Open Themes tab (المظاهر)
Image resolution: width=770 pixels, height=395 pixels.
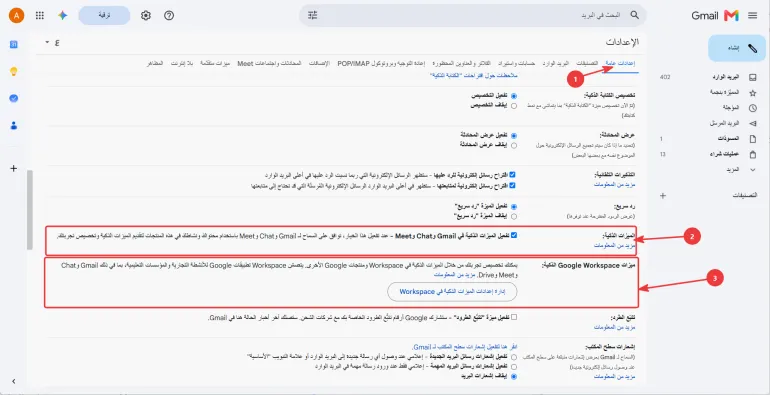155,64
